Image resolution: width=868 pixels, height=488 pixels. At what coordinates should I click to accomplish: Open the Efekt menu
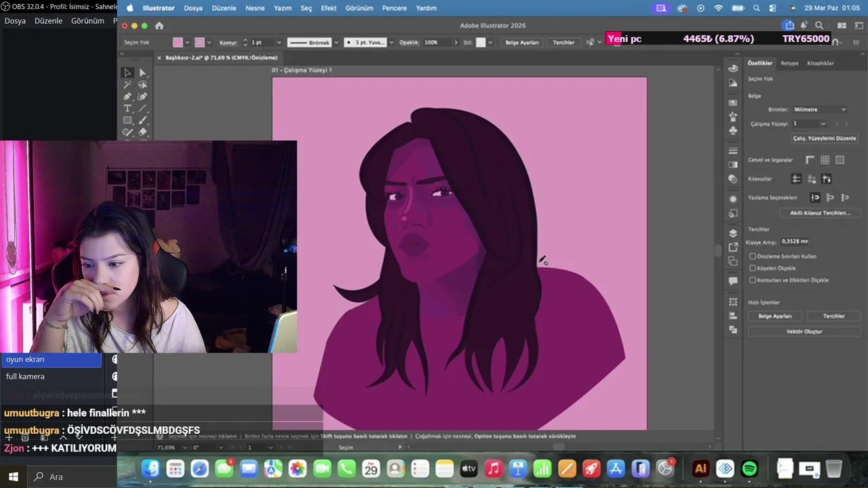tap(328, 8)
